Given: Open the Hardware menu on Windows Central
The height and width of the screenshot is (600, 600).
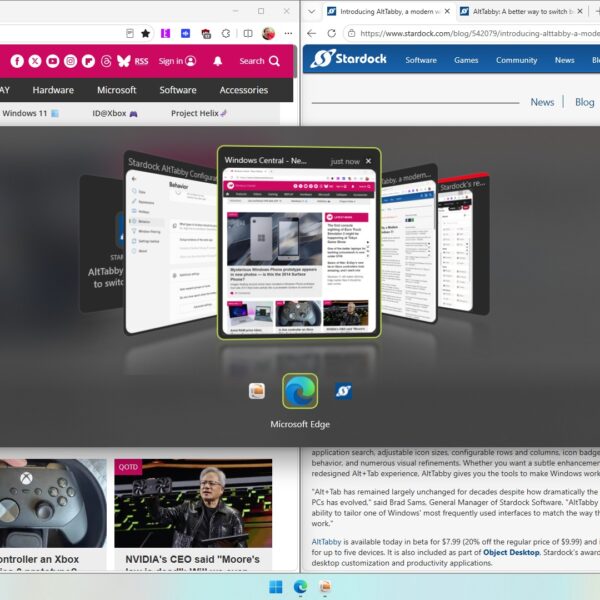Looking at the screenshot, I should tap(53, 90).
